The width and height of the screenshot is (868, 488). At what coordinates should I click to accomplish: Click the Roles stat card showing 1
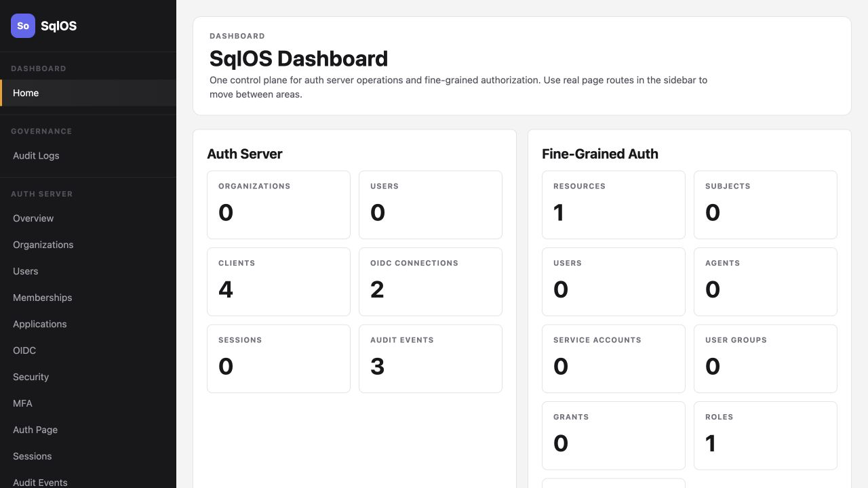[x=766, y=436]
